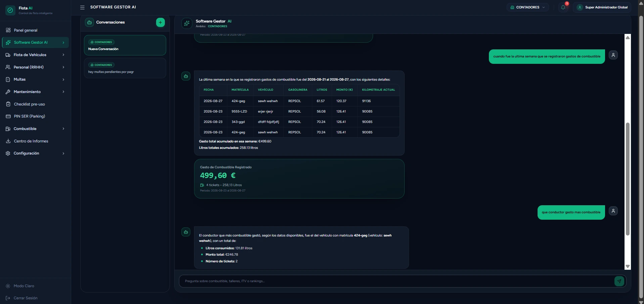Open Checklist pre-uso page

tap(35, 104)
